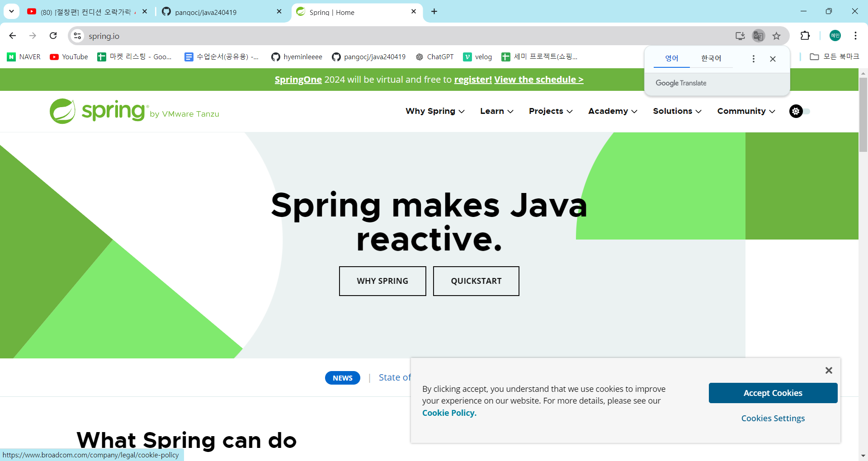Open the Cookie Policy link
The width and height of the screenshot is (868, 461).
[x=449, y=413]
